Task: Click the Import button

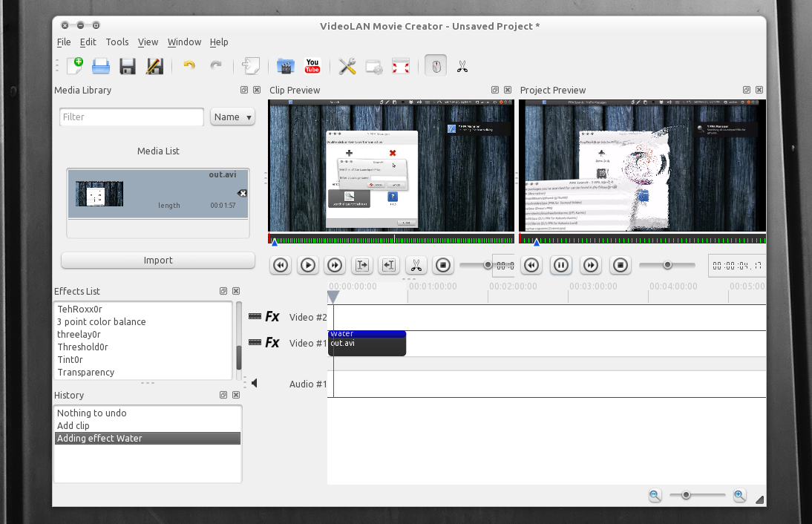Action: (158, 261)
